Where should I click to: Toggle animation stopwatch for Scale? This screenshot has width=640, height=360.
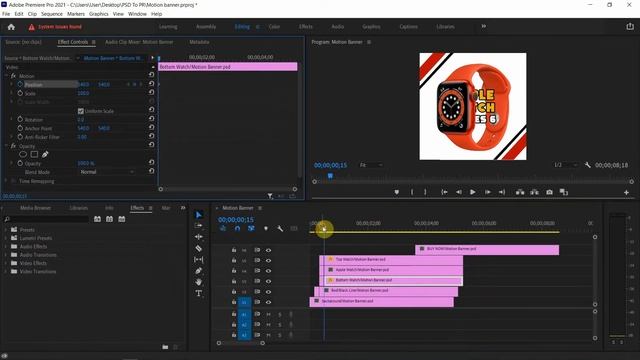(x=20, y=93)
